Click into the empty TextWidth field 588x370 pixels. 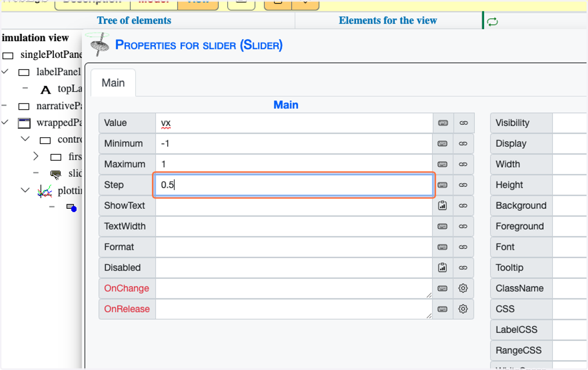(294, 226)
